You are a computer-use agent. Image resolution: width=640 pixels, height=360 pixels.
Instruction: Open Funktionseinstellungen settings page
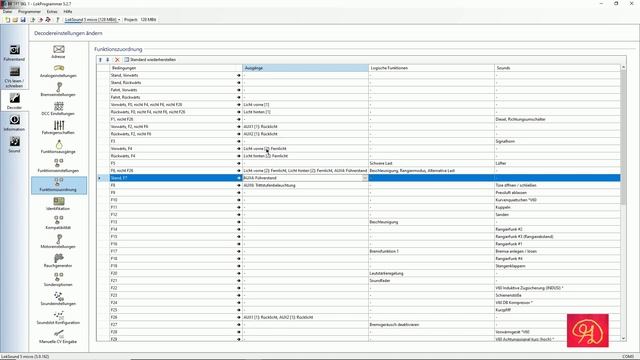pyautogui.click(x=59, y=166)
